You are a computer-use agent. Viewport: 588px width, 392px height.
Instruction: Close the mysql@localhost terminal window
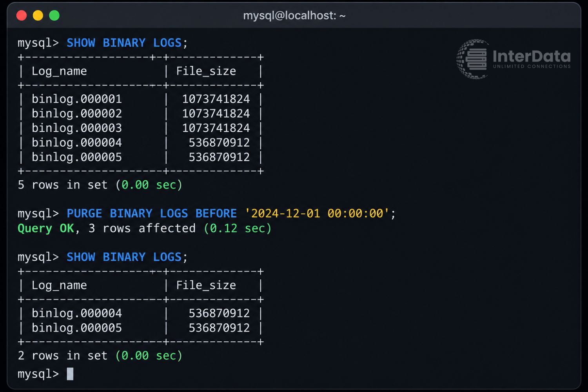[x=22, y=16]
